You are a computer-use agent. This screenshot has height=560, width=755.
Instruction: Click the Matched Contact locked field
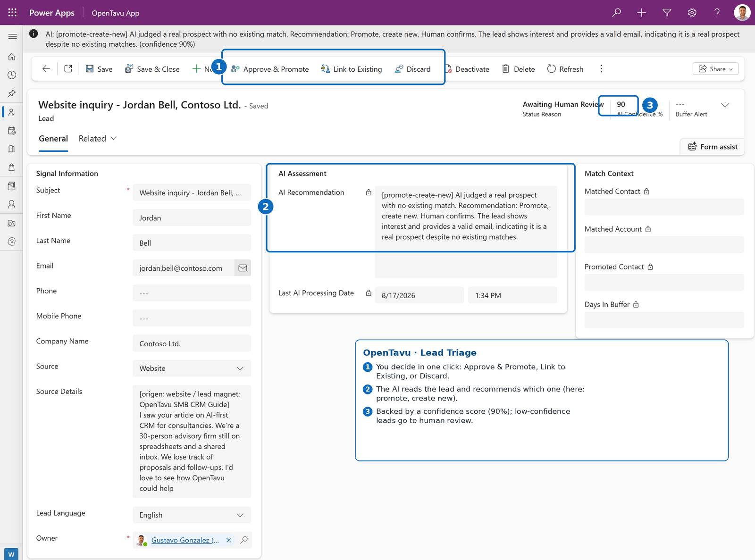[x=664, y=207]
